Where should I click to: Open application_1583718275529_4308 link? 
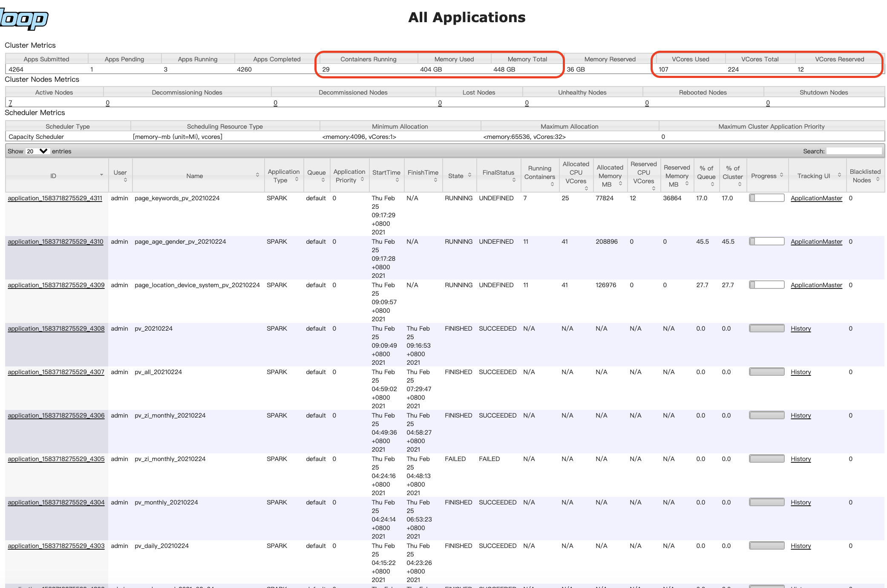tap(56, 329)
